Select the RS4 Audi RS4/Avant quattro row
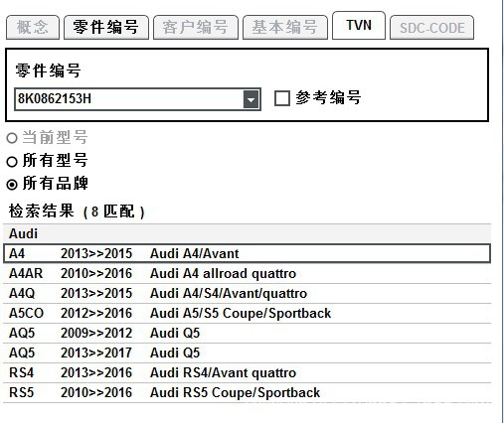504x423 pixels. pos(247,372)
